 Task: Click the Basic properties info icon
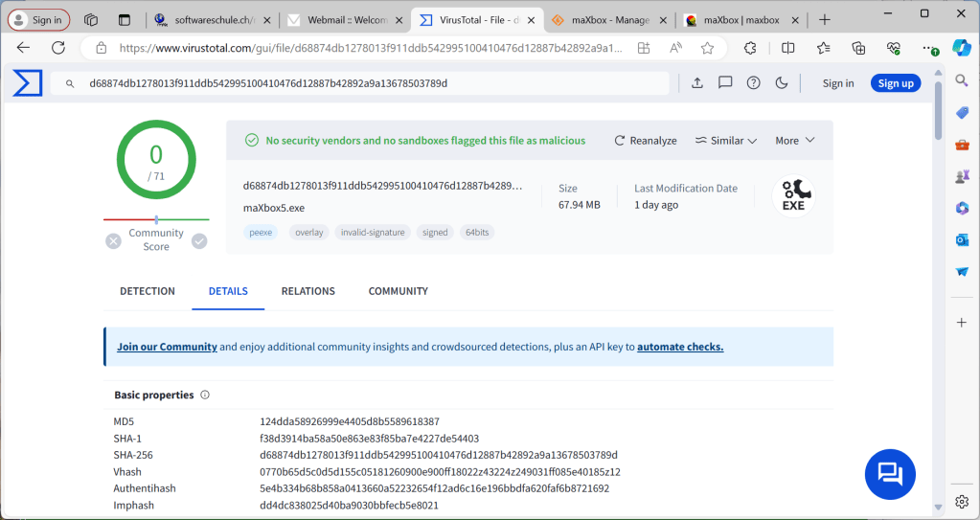click(x=205, y=395)
